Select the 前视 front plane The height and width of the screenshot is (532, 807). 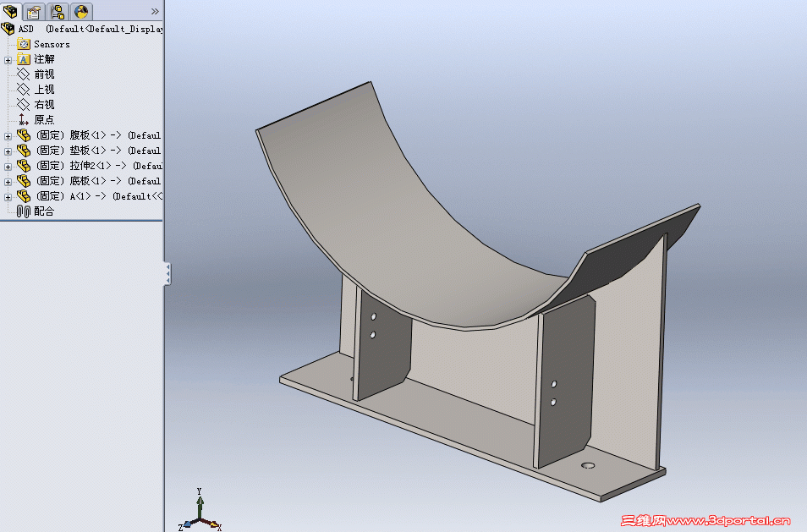click(44, 74)
